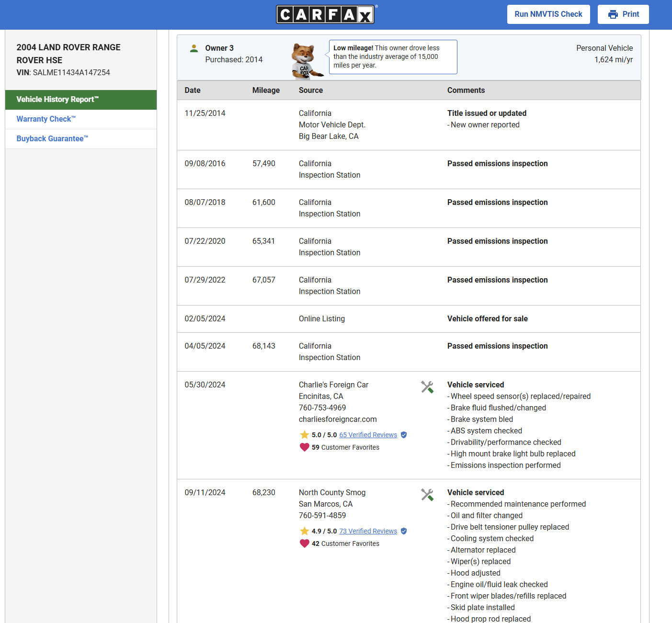Click North County Smog shop name

point(332,493)
